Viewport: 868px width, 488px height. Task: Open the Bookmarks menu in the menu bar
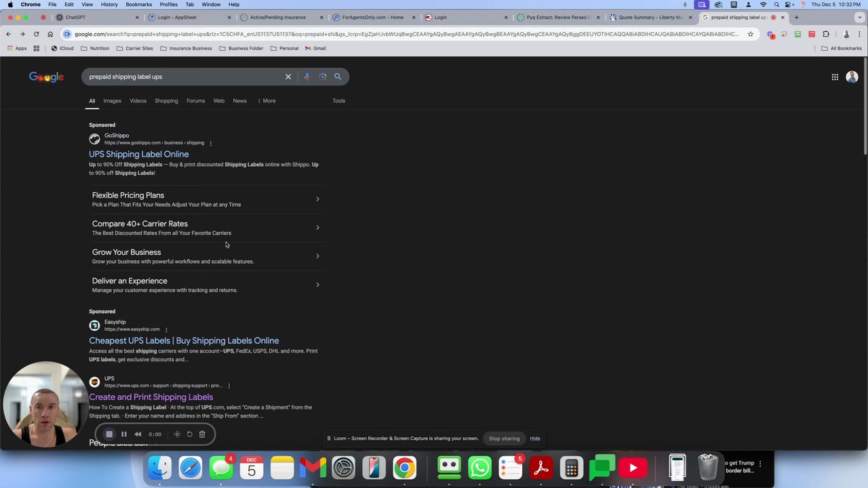pyautogui.click(x=138, y=5)
